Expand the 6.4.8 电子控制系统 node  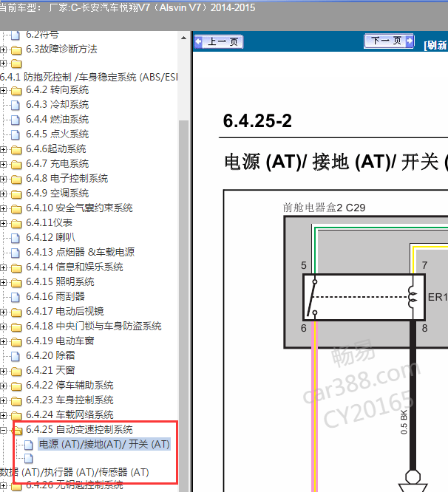3,179
